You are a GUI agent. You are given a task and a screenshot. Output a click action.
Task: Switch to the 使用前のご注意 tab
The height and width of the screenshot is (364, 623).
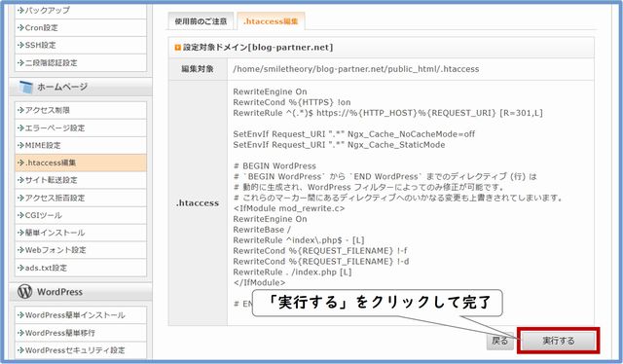[201, 21]
